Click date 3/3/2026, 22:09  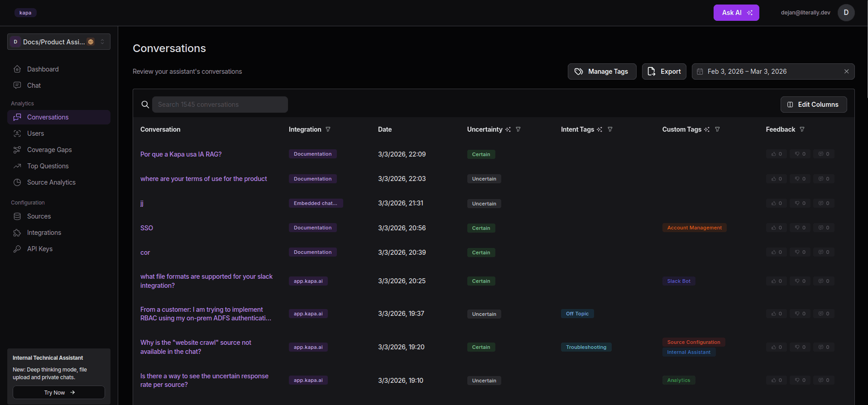(402, 154)
